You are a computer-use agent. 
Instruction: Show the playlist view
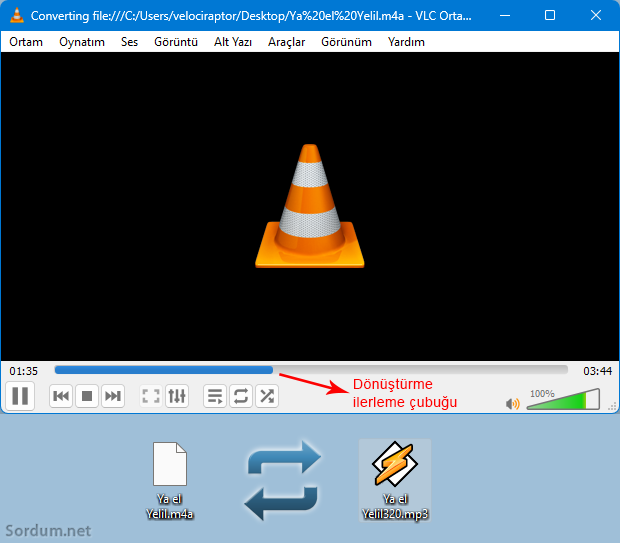[x=215, y=396]
